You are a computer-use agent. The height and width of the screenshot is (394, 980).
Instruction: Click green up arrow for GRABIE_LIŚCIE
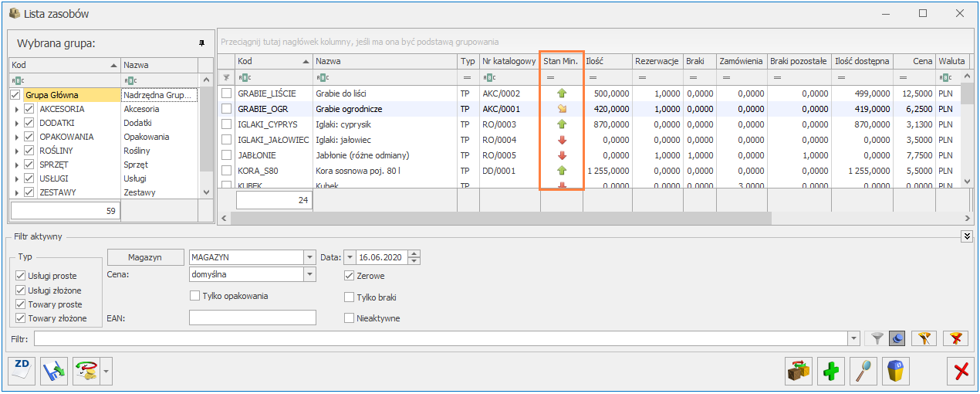pos(562,93)
